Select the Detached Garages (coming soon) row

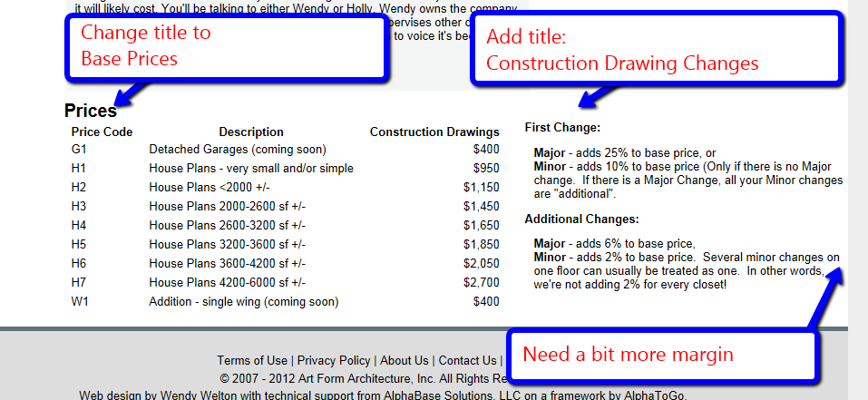(x=237, y=149)
